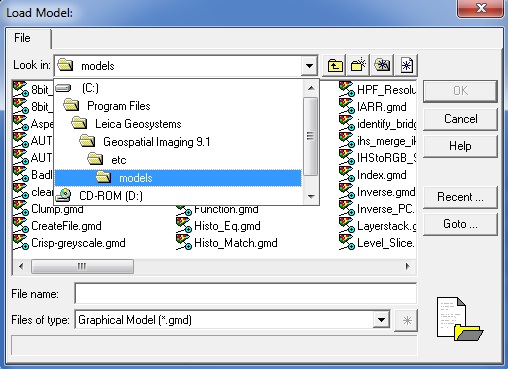Select Function.gmd file name
The height and width of the screenshot is (369, 508).
[x=226, y=210]
